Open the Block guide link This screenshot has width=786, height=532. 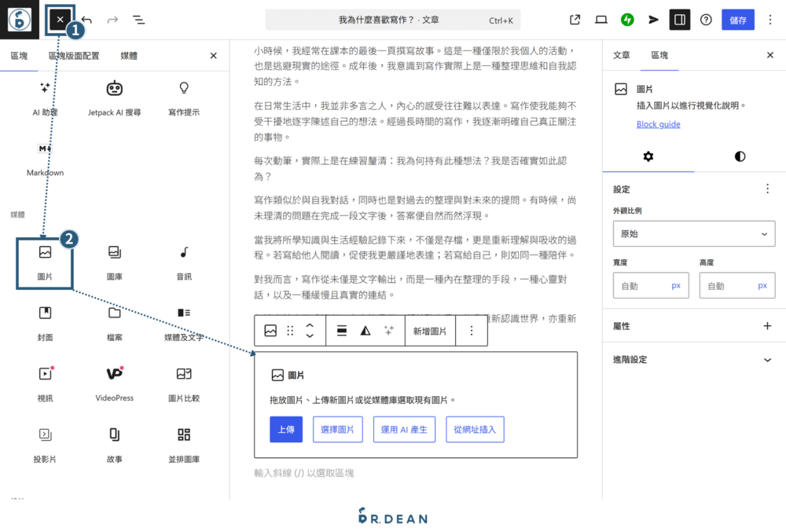(658, 124)
